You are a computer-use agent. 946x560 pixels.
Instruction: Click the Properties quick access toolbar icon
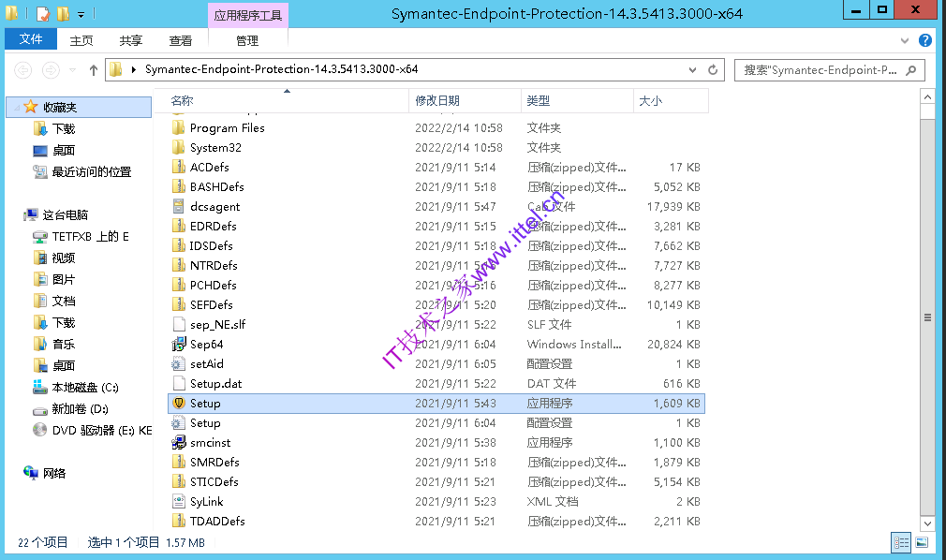[x=42, y=13]
